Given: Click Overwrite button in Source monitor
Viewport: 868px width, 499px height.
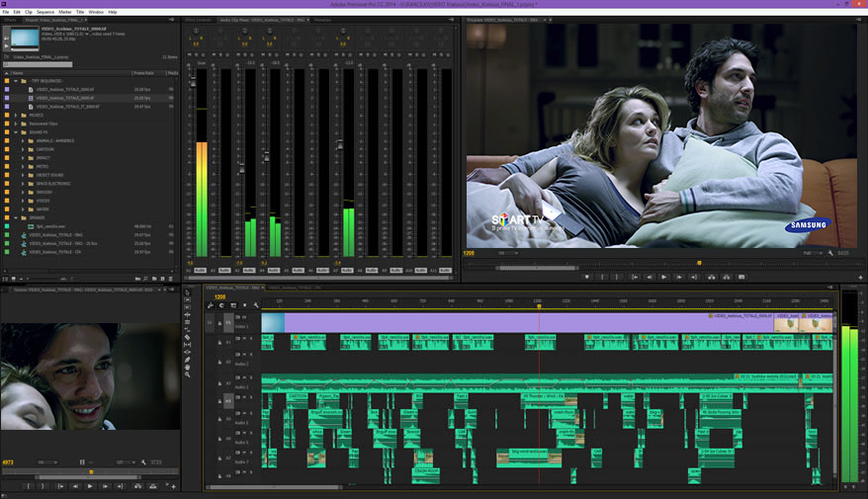Looking at the screenshot, I should tap(153, 486).
